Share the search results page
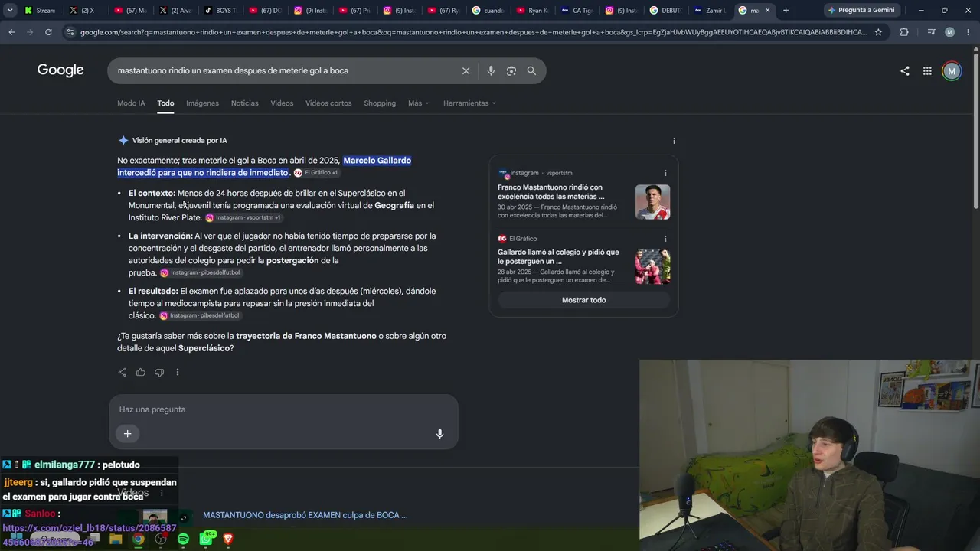 pos(905,71)
